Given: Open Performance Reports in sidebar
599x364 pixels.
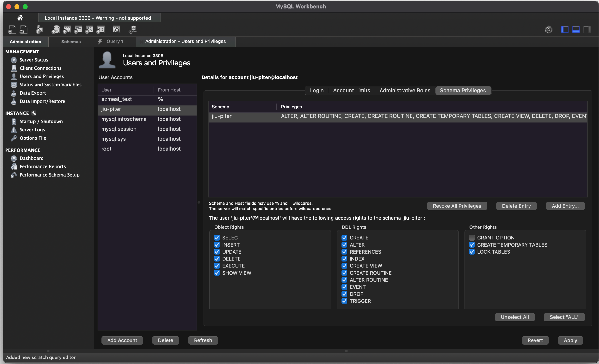Looking at the screenshot, I should pos(43,166).
